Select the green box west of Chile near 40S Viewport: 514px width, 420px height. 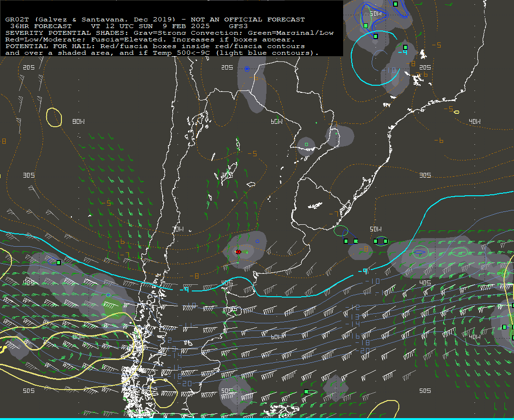59,263
